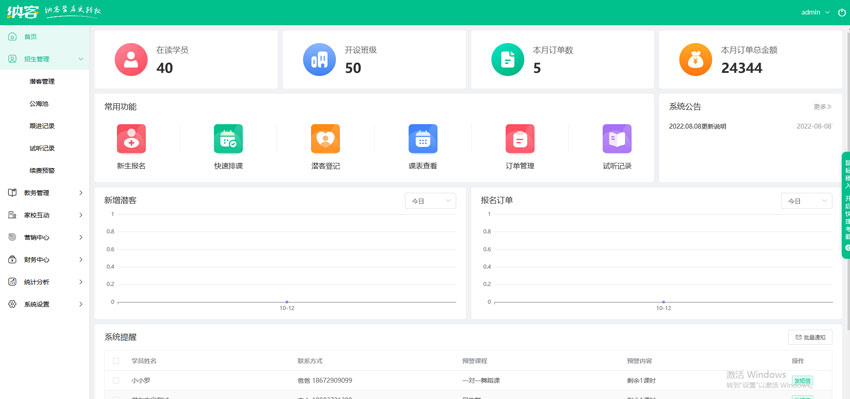Go to 首页 menu label
Image resolution: width=850 pixels, height=399 pixels.
pyautogui.click(x=30, y=37)
